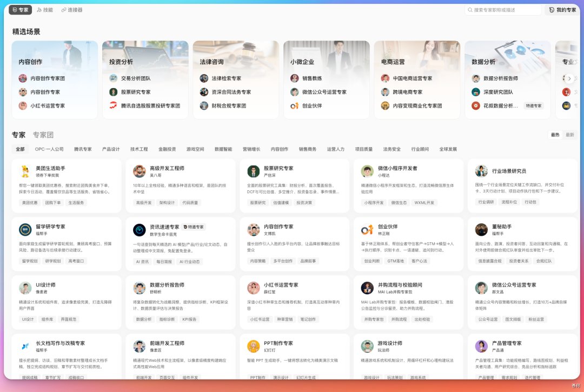
Task: Click the WXML开发 tag
Action: pos(424,203)
